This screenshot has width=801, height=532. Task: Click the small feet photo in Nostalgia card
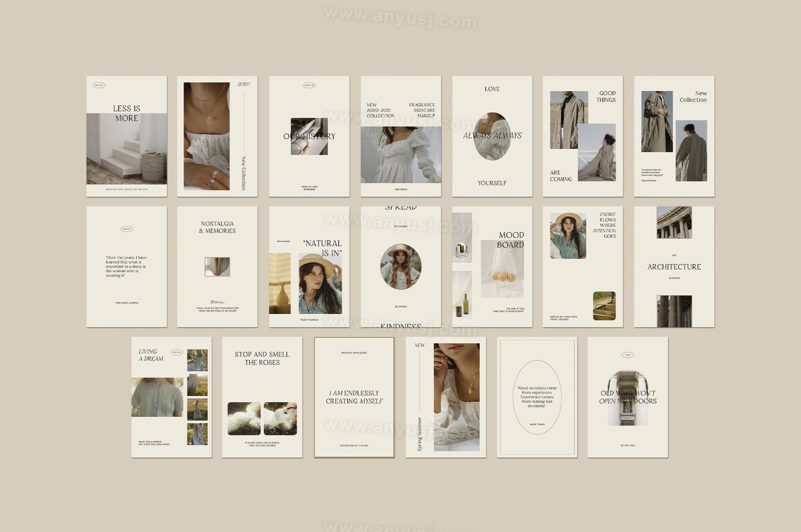217,267
